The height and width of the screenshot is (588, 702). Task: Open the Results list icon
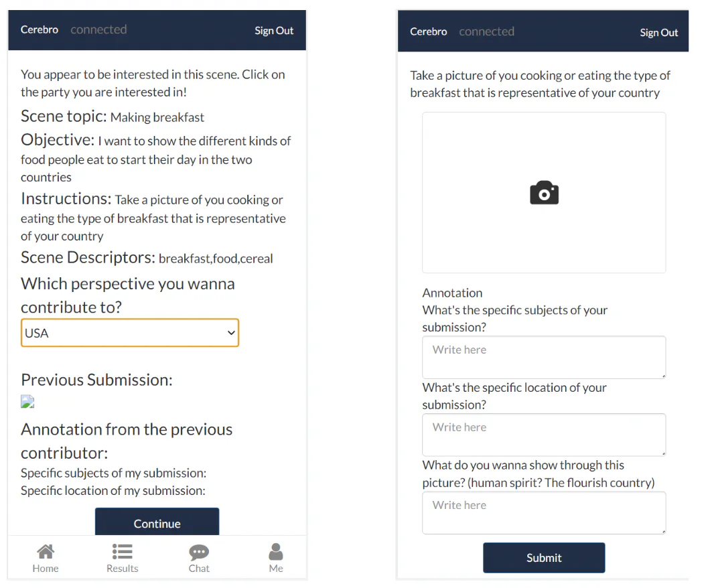coord(122,552)
